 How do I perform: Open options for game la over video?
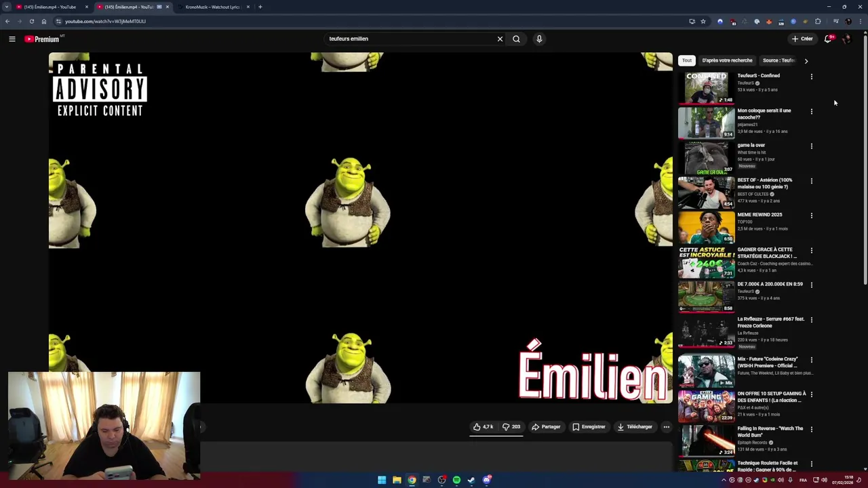point(811,146)
